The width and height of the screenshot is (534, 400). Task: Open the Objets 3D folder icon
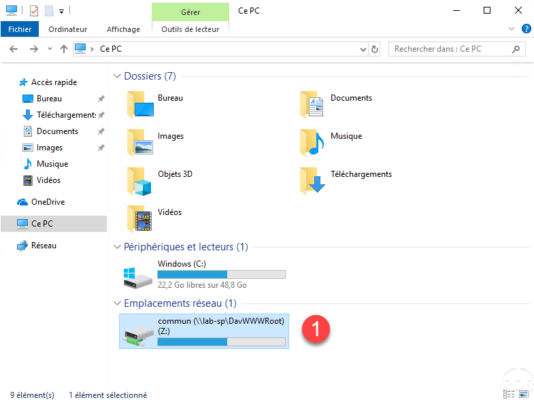[x=139, y=182]
